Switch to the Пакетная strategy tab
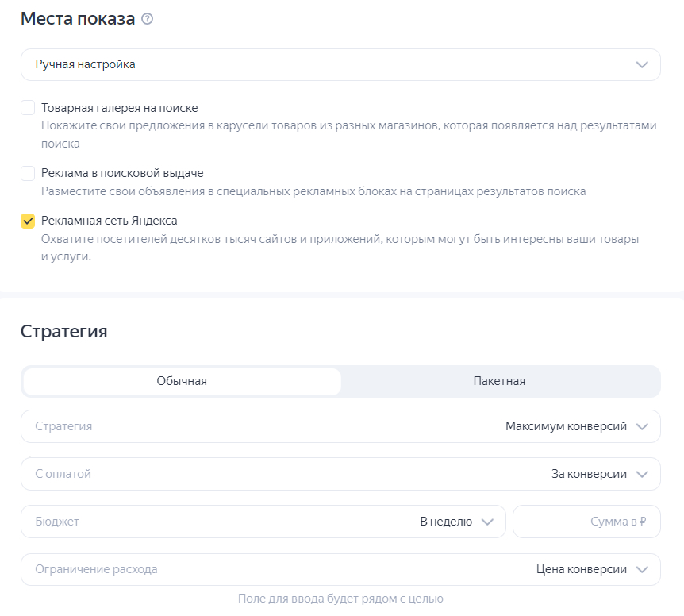Viewport: 684px width, 616px height. coord(499,381)
